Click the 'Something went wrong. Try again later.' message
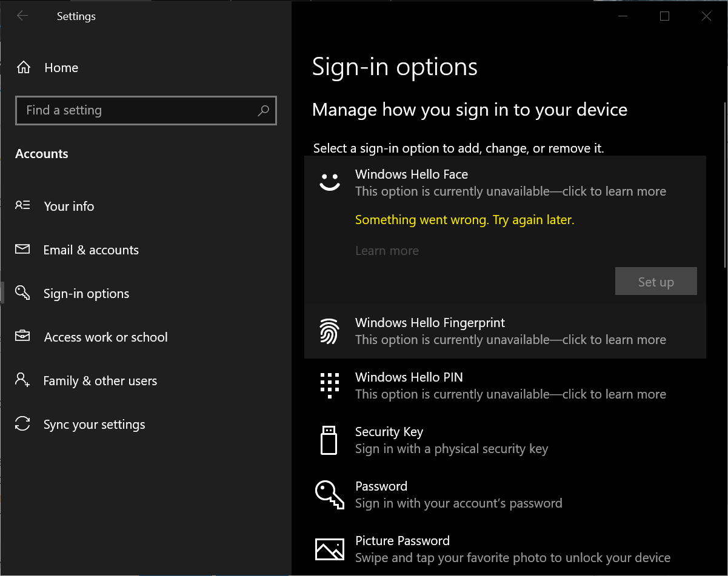This screenshot has width=728, height=576. pyautogui.click(x=464, y=220)
